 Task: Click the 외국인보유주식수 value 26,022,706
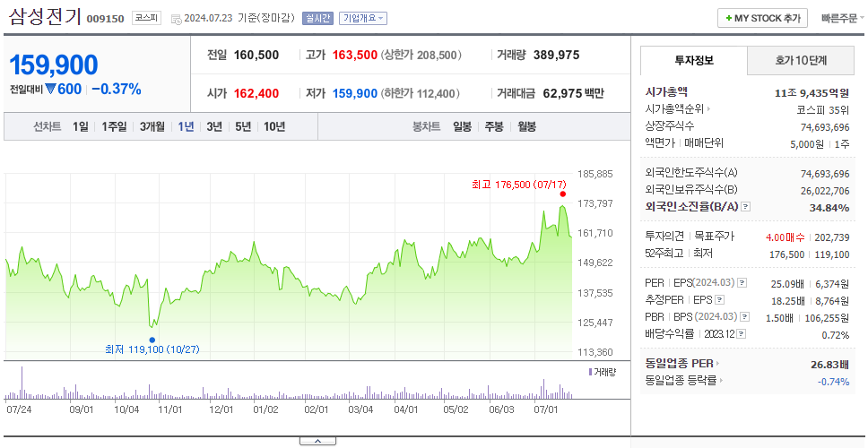(825, 192)
